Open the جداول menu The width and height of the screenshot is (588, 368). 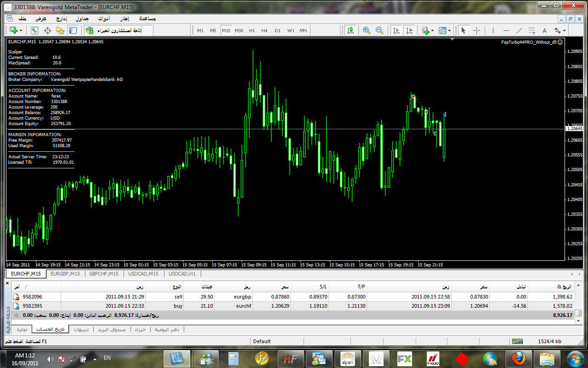[82, 19]
